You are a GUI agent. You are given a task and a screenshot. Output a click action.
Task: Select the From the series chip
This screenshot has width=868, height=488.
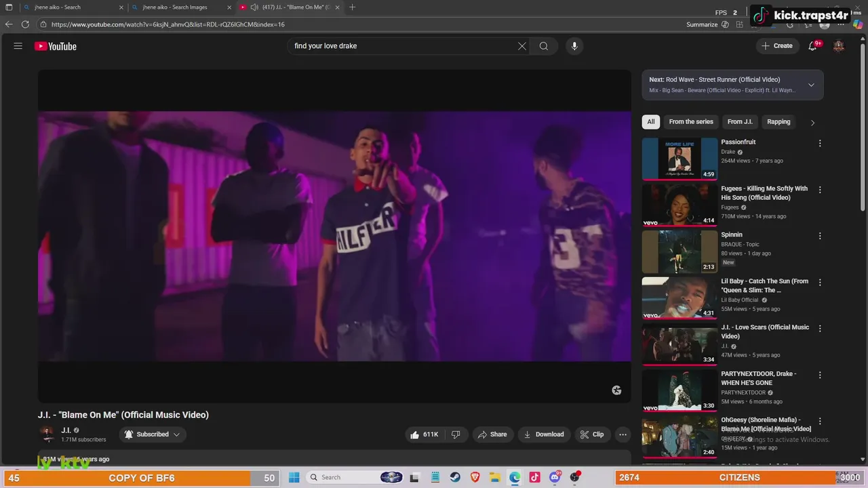[691, 122]
